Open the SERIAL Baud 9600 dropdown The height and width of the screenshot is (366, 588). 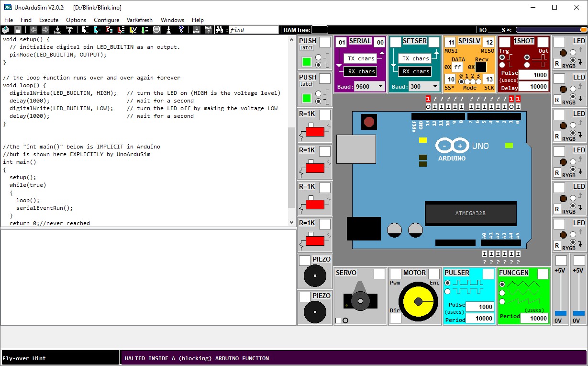click(x=369, y=87)
